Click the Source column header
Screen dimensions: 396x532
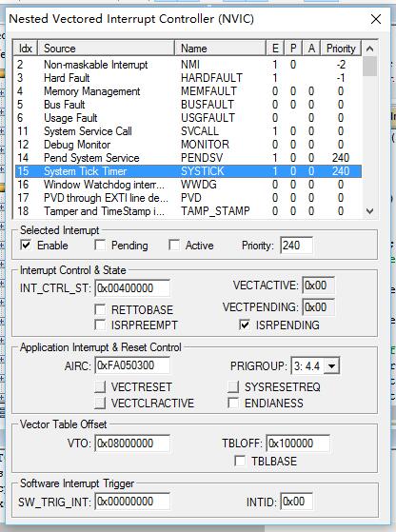click(107, 49)
